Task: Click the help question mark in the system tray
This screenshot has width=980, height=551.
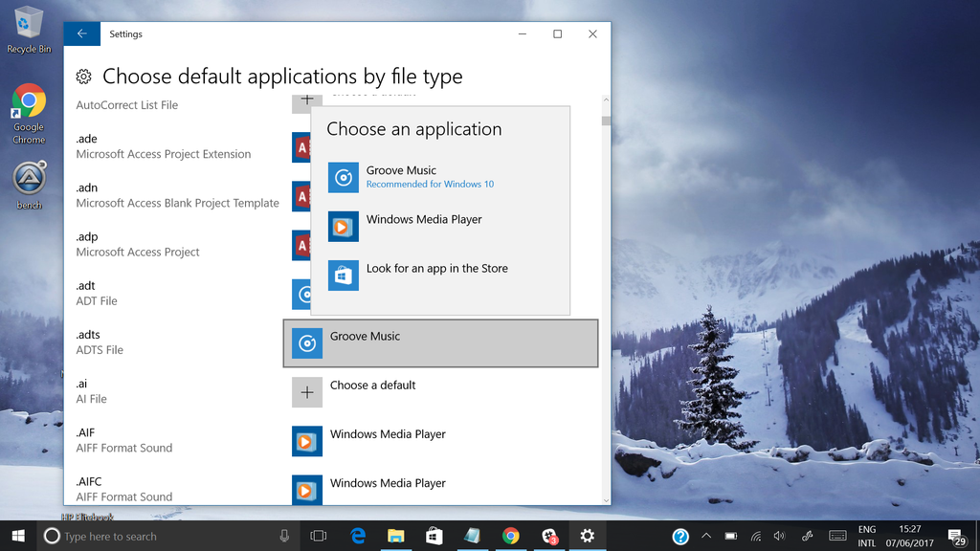Action: click(679, 536)
